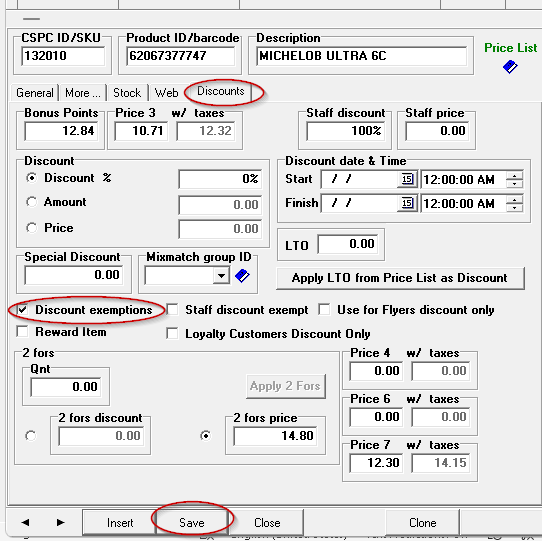Viewport: 542px width, 541px height.
Task: Click the Price List link
Action: coord(511,48)
